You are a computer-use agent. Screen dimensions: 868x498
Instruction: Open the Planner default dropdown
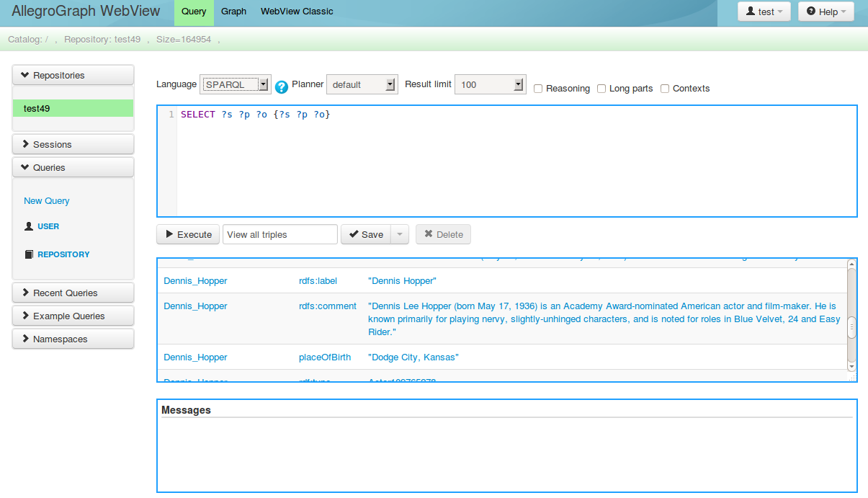pyautogui.click(x=362, y=84)
